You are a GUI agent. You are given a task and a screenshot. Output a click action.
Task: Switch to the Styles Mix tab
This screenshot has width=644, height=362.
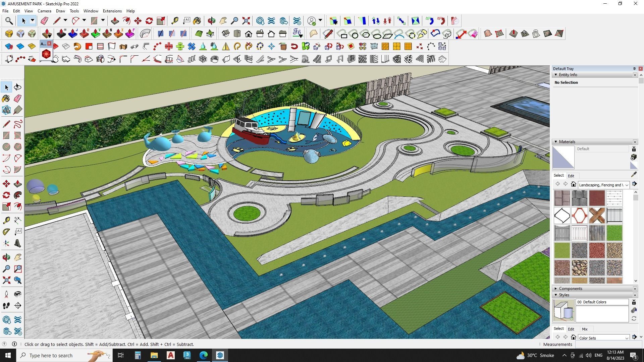(585, 329)
